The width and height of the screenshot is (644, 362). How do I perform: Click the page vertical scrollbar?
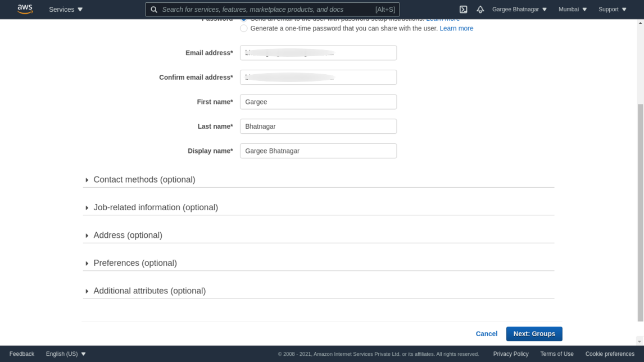(640, 212)
